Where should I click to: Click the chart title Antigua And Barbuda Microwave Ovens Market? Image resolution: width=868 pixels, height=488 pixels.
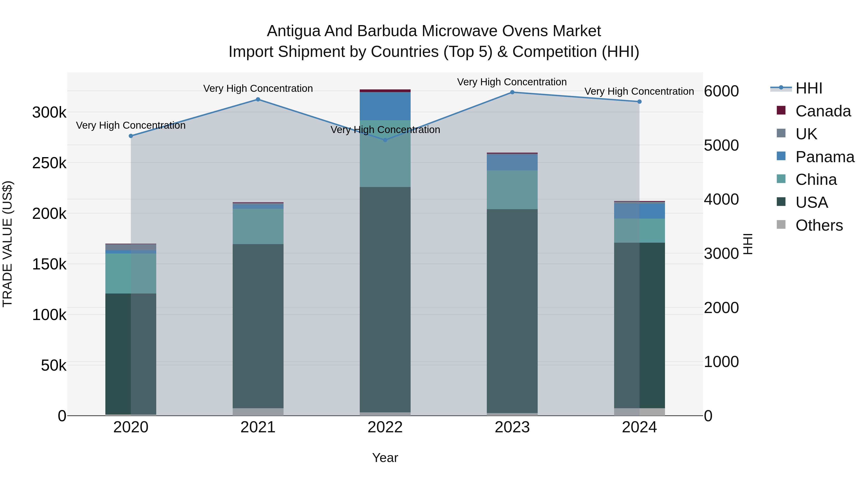click(434, 31)
